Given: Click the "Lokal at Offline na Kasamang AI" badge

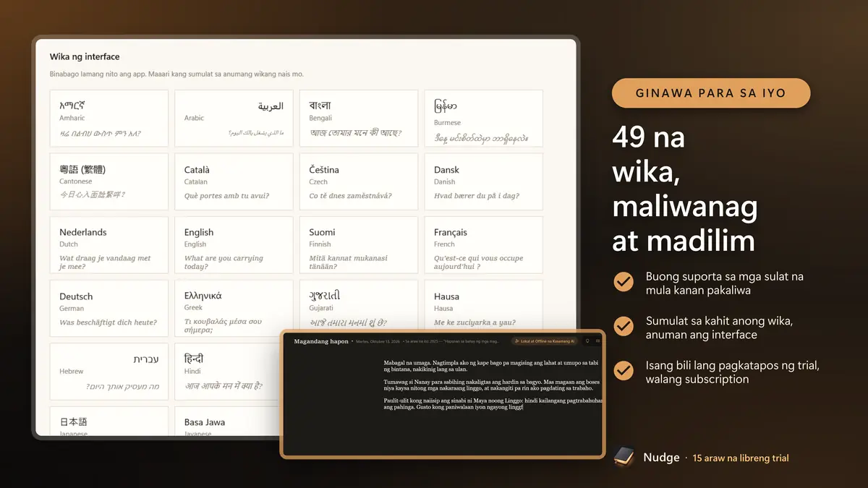Looking at the screenshot, I should [545, 341].
